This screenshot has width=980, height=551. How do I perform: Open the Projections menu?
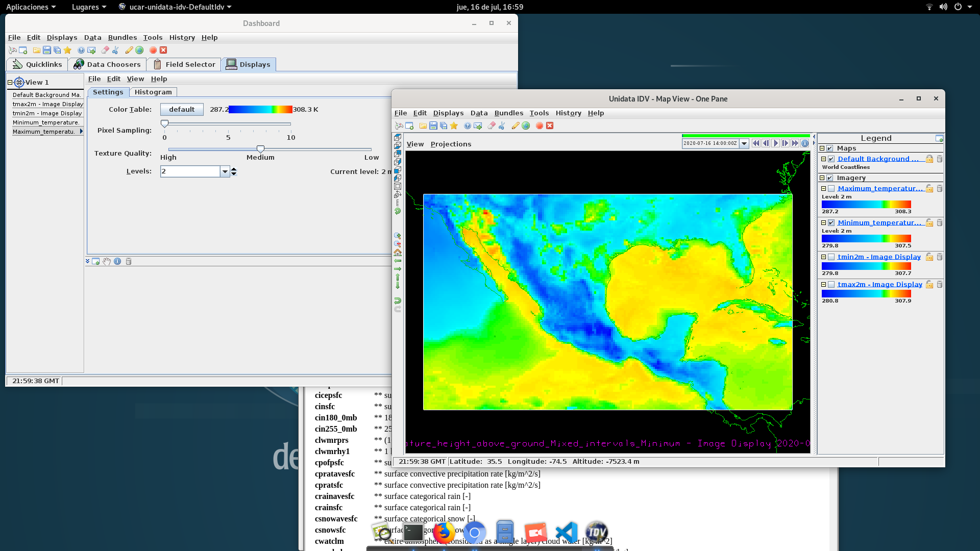451,144
